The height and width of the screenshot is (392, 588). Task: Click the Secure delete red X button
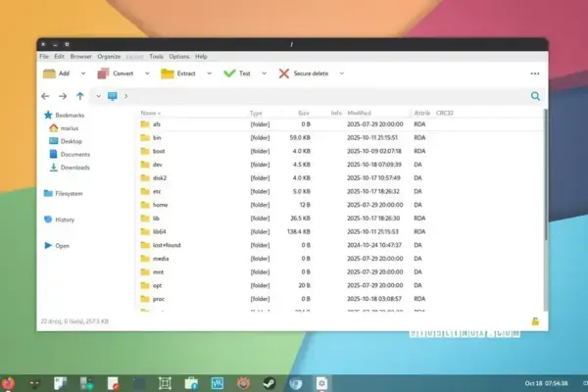[x=304, y=73]
